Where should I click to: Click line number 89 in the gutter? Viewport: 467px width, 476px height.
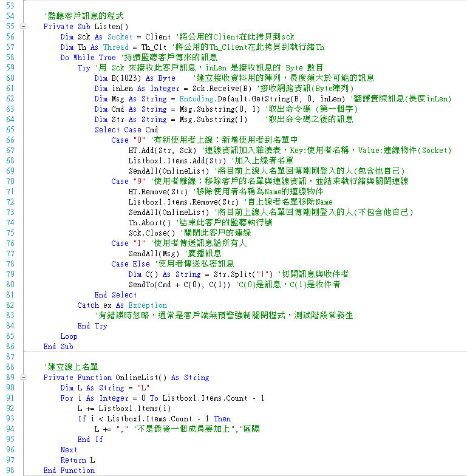pyautogui.click(x=10, y=378)
